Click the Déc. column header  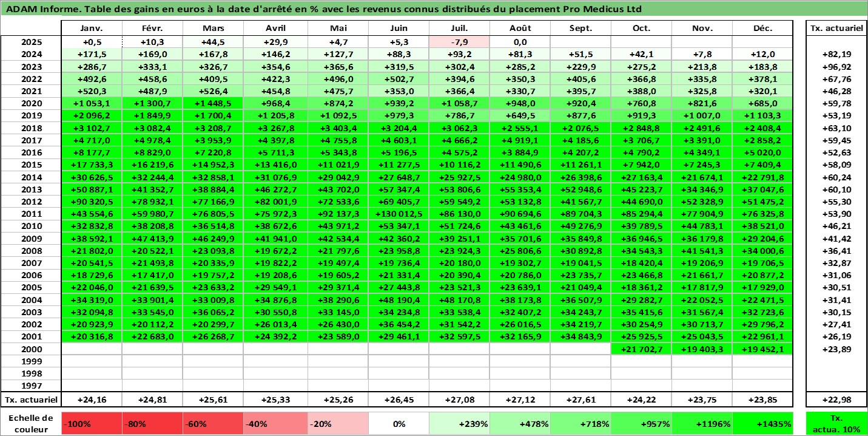(x=762, y=29)
